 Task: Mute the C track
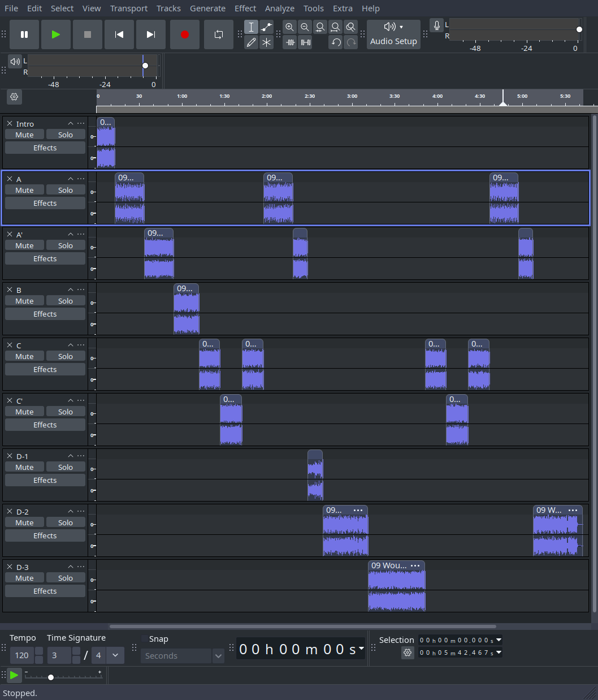(x=24, y=356)
